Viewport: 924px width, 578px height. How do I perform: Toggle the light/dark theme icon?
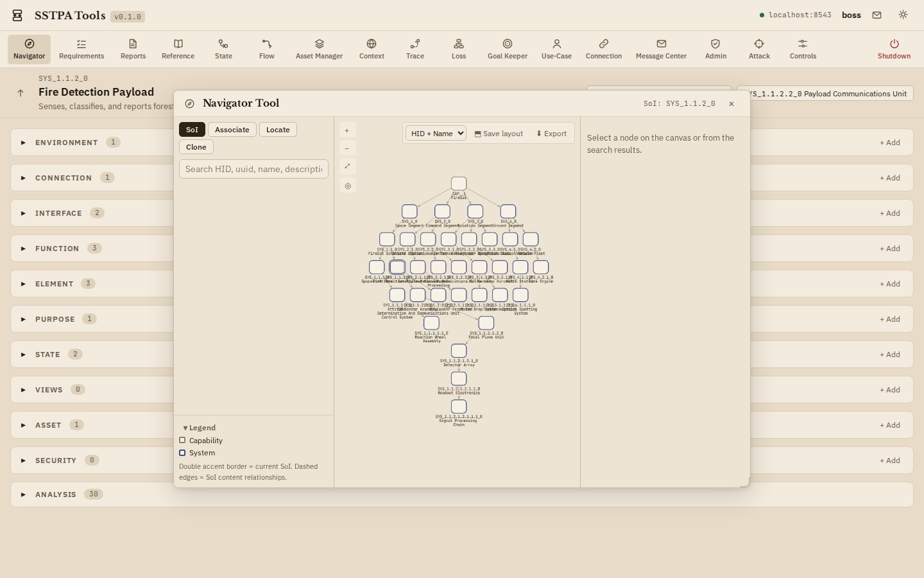(x=903, y=15)
